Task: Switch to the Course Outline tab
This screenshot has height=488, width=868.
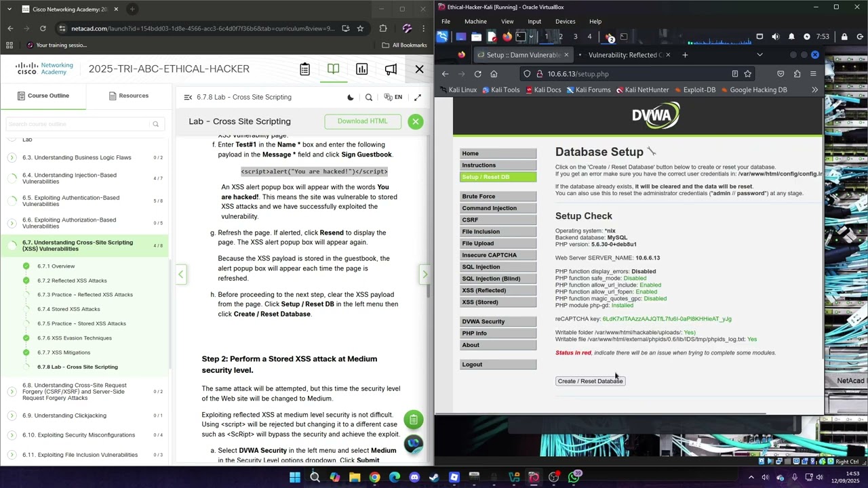Action: pyautogui.click(x=43, y=96)
